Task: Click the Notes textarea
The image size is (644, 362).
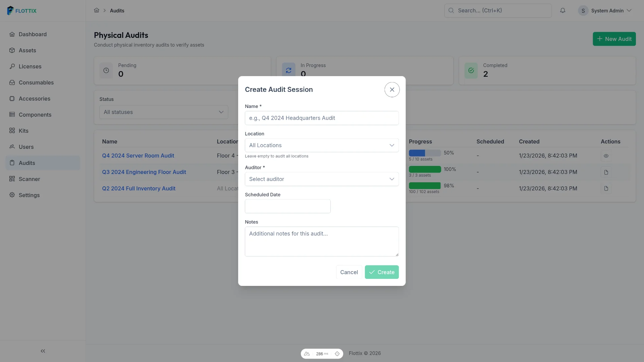Action: point(322,242)
